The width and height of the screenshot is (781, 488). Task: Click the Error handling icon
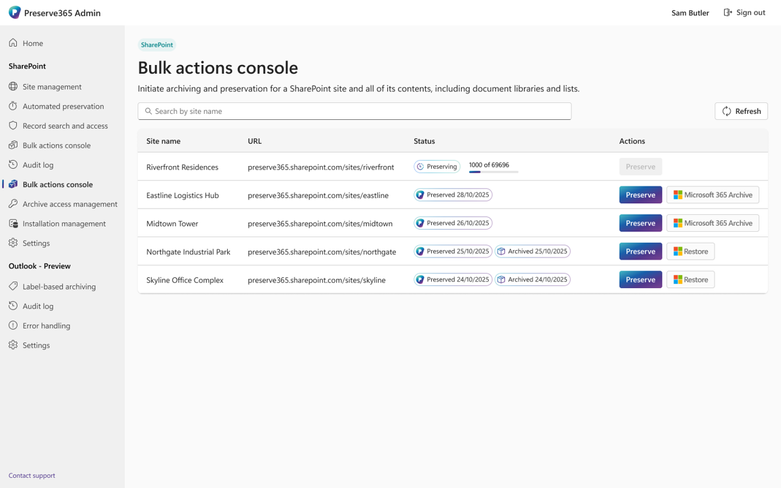point(13,325)
